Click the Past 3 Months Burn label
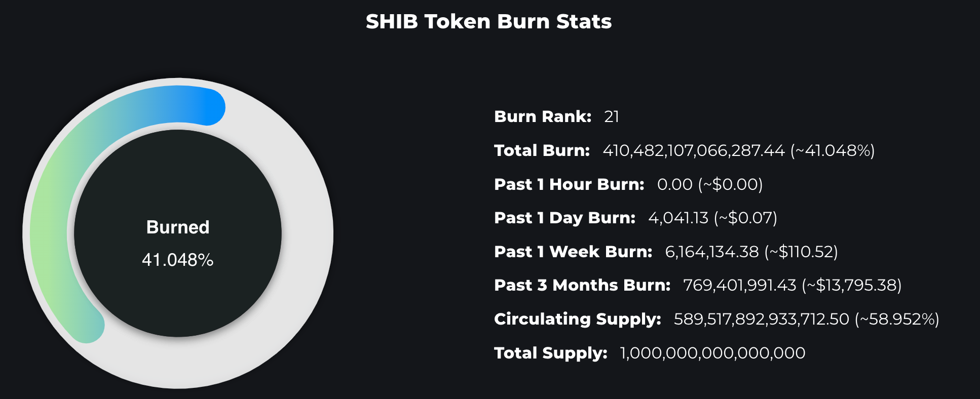This screenshot has height=399, width=980. pyautogui.click(x=582, y=285)
